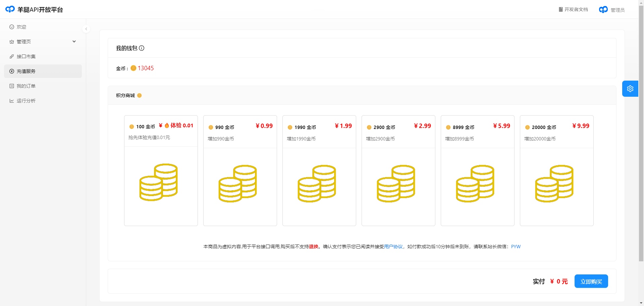
Task: Collapse the left sidebar
Action: point(86,29)
